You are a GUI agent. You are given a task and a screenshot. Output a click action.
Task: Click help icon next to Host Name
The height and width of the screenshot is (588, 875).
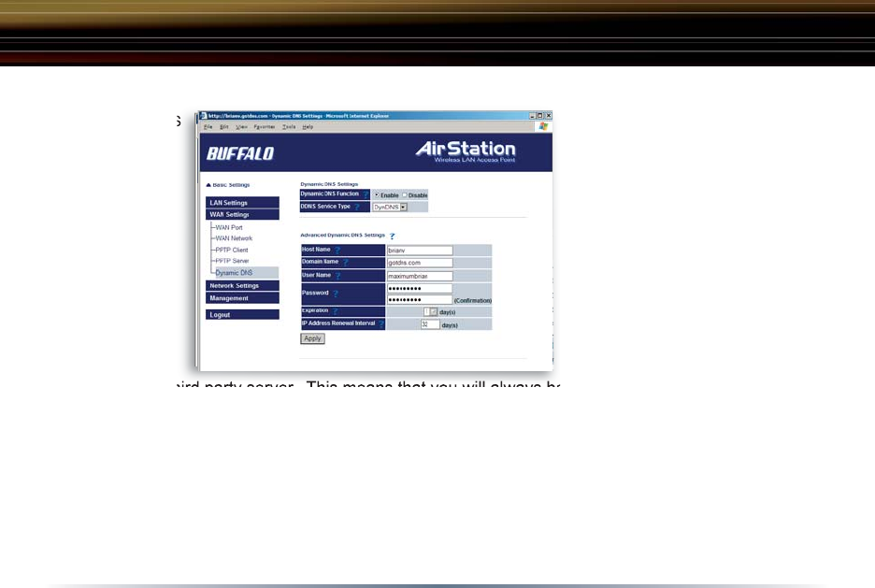pyautogui.click(x=337, y=250)
